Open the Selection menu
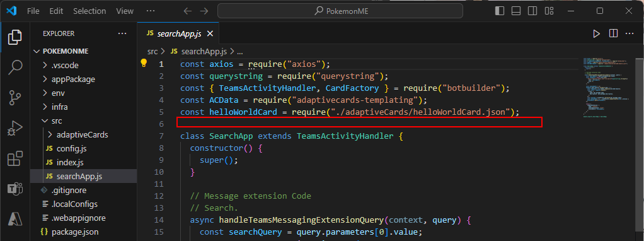Screen dimensions: 644x241 [89, 11]
